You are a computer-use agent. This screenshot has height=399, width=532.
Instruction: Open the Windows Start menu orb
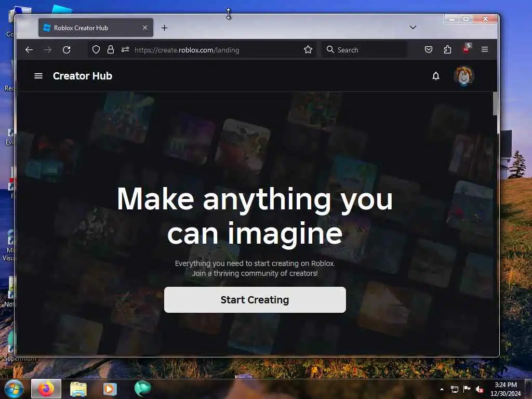tap(14, 389)
